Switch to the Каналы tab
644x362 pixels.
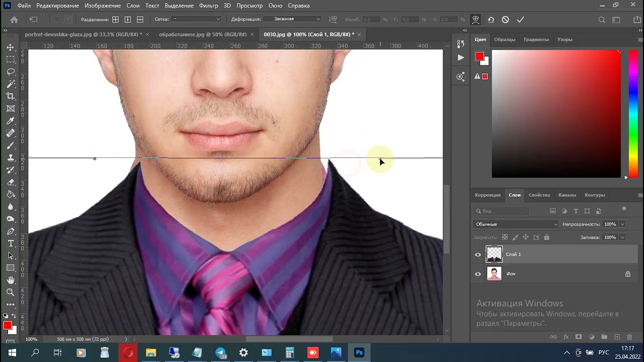[567, 195]
